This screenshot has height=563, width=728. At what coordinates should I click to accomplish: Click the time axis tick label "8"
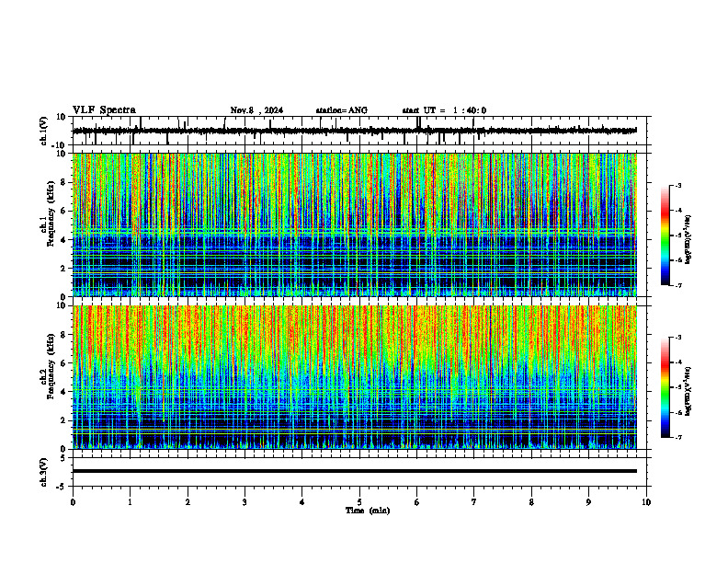pyautogui.click(x=531, y=502)
